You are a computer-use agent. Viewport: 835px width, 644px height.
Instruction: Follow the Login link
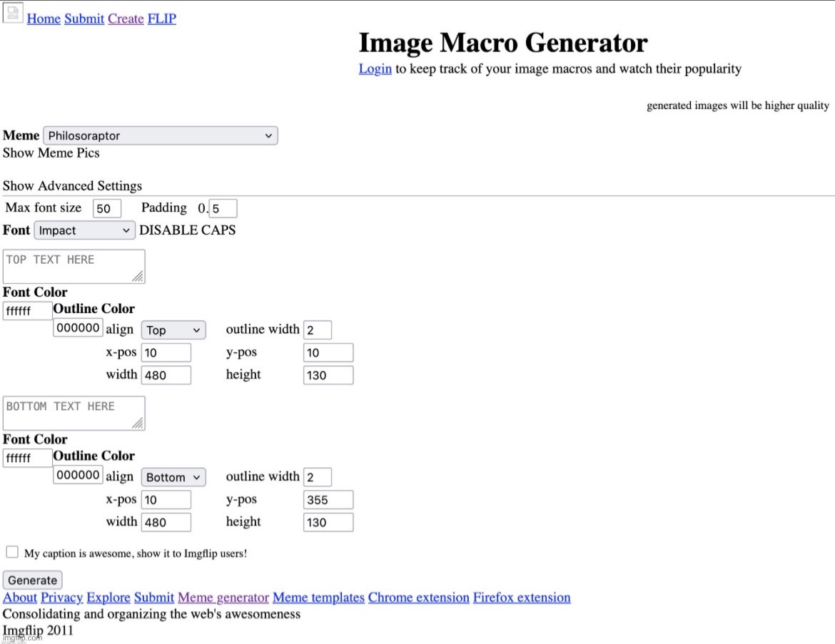(x=375, y=68)
